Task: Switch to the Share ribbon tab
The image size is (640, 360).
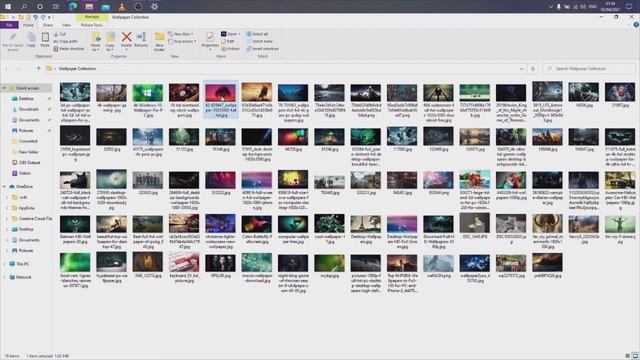Action: 48,25
